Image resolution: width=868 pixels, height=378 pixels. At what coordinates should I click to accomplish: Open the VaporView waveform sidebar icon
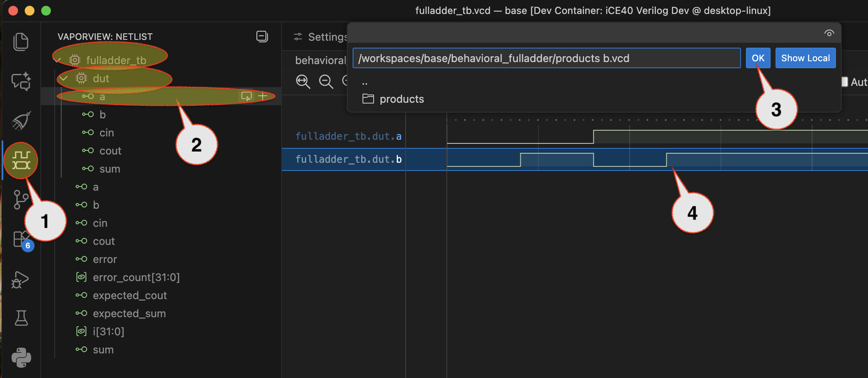click(21, 161)
